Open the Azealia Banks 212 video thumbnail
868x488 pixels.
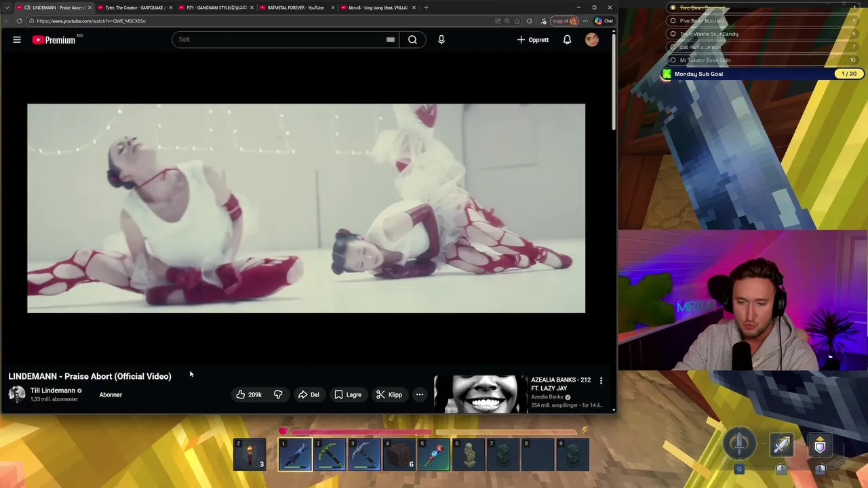(481, 394)
